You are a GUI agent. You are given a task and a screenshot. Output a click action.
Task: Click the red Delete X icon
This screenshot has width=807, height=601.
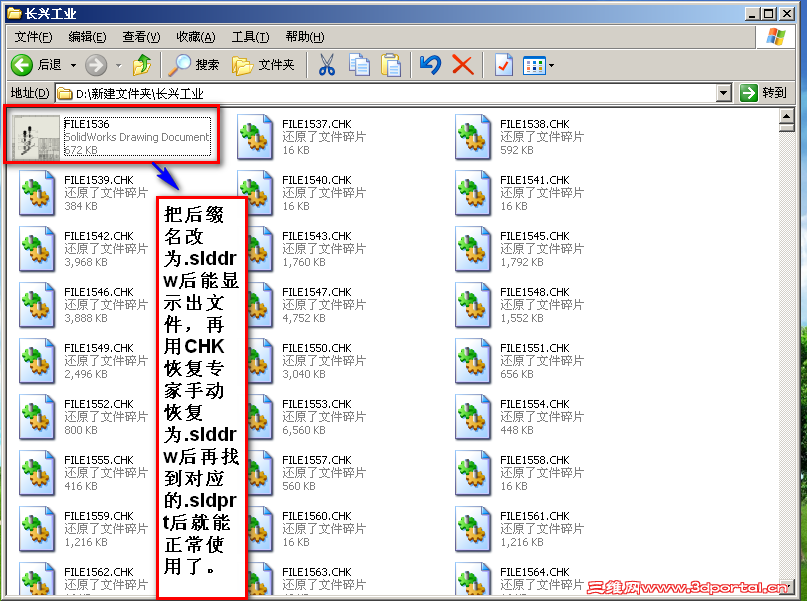pyautogui.click(x=462, y=65)
